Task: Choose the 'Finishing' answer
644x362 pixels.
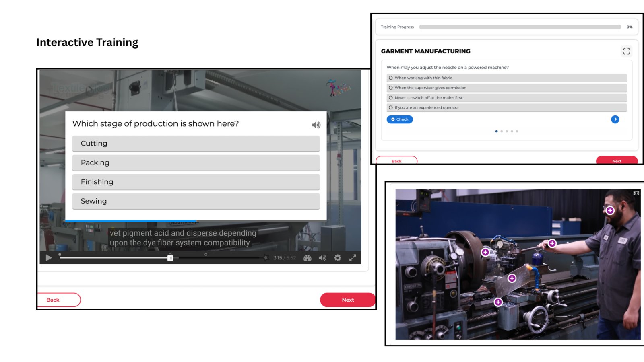Action: [196, 182]
